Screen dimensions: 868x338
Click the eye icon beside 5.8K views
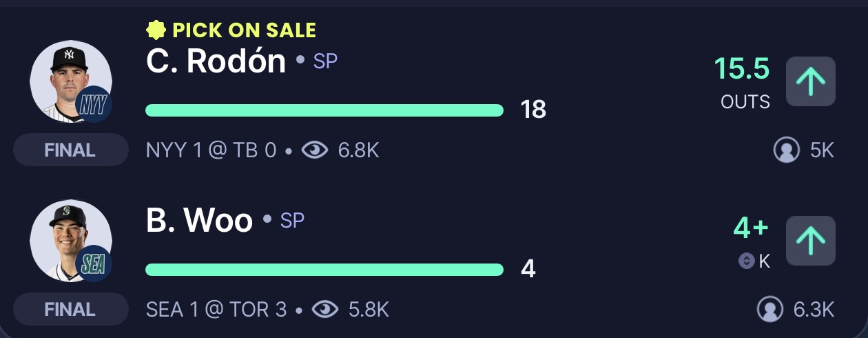pos(325,309)
